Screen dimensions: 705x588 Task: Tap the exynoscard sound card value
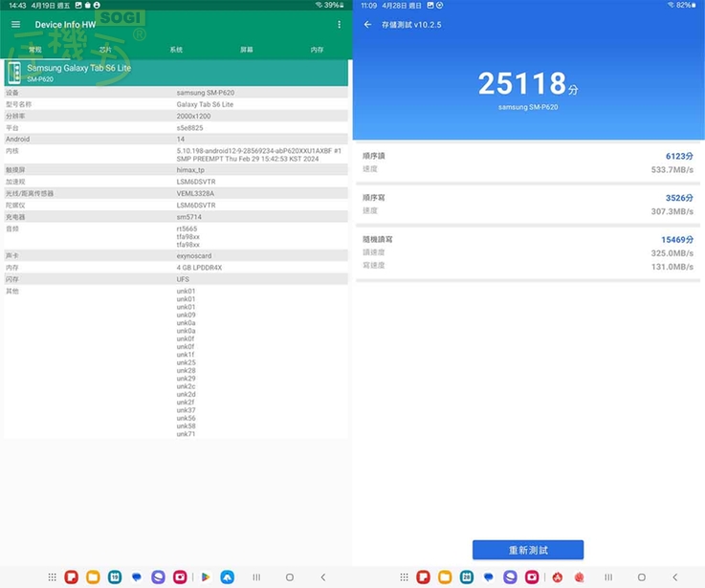click(x=194, y=256)
